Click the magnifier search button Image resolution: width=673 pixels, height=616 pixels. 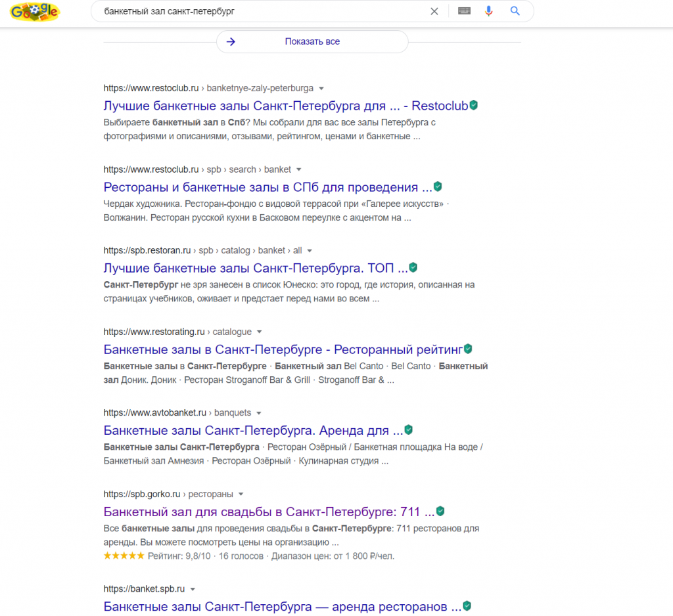(x=515, y=11)
